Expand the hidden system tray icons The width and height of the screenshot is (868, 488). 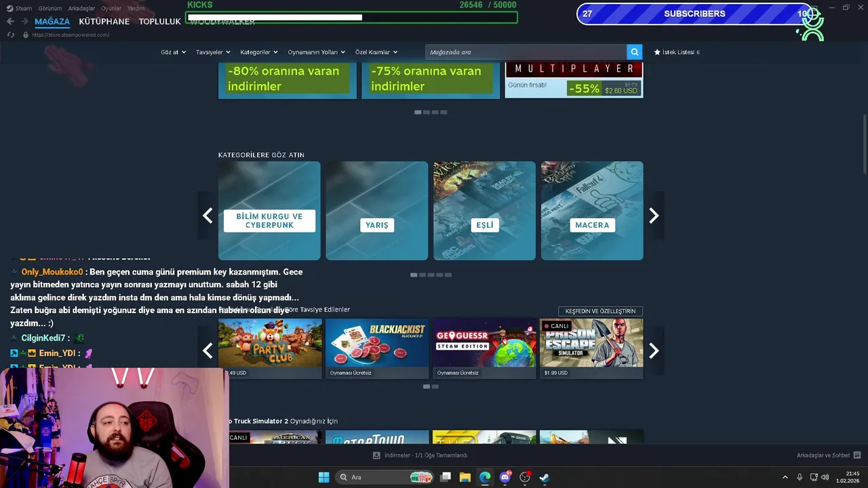click(785, 477)
